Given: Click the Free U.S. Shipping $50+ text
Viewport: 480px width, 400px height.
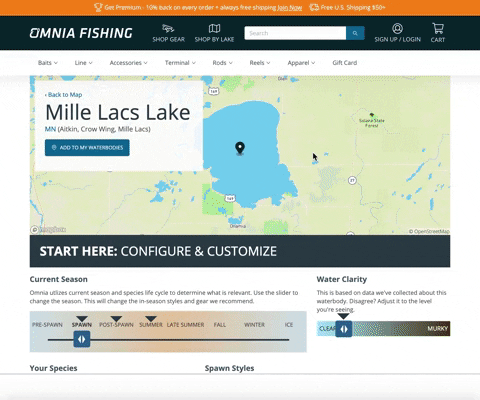Looking at the screenshot, I should (x=353, y=7).
